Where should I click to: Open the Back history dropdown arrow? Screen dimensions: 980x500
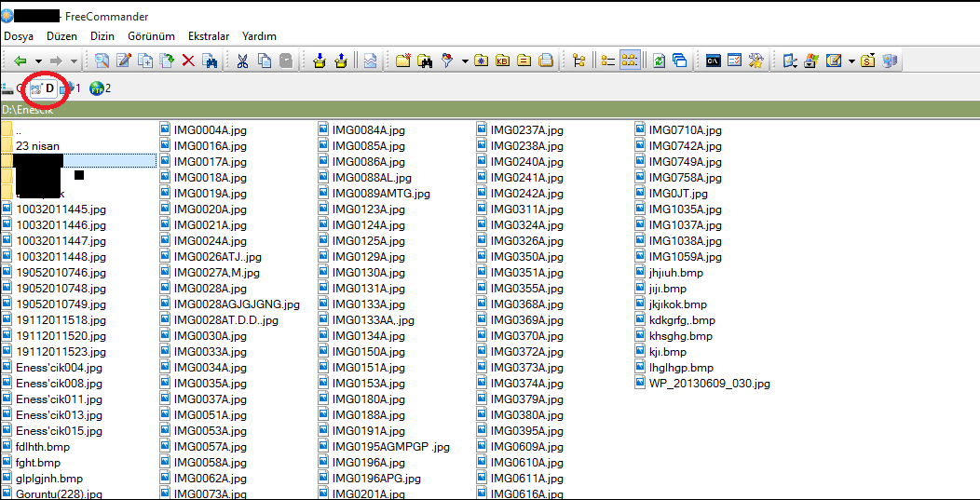tap(36, 61)
